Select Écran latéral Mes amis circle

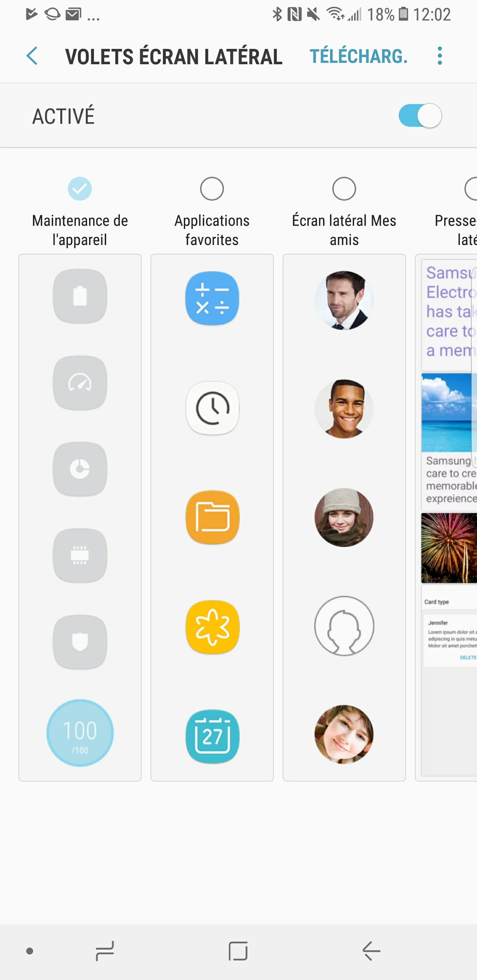pos(344,189)
